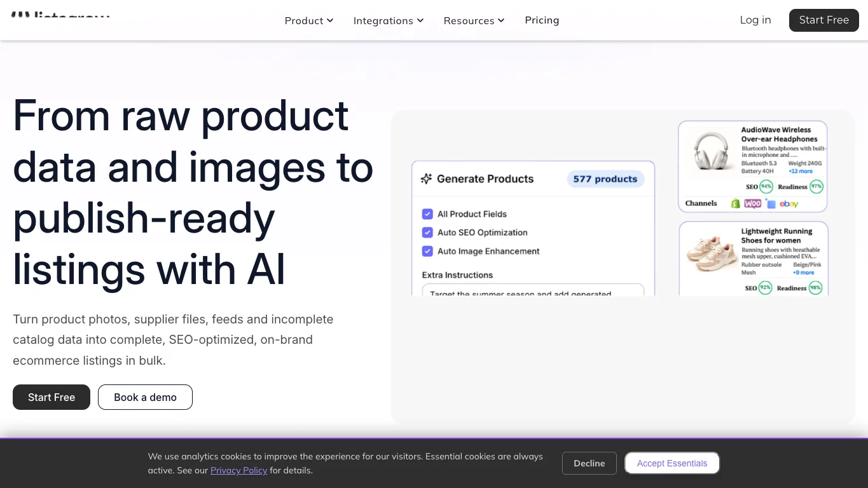Expand the Product dropdown menu

pos(309,20)
